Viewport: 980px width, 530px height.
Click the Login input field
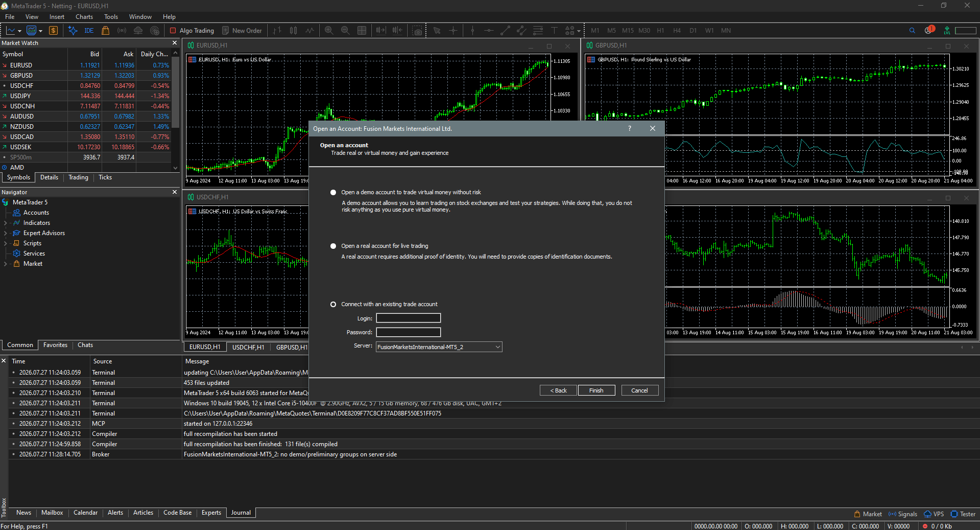pyautogui.click(x=409, y=318)
